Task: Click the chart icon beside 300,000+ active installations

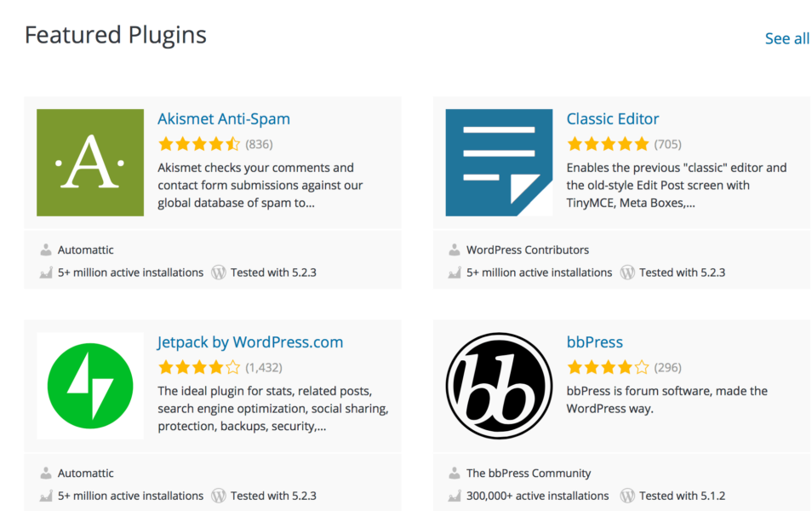Action: click(455, 496)
